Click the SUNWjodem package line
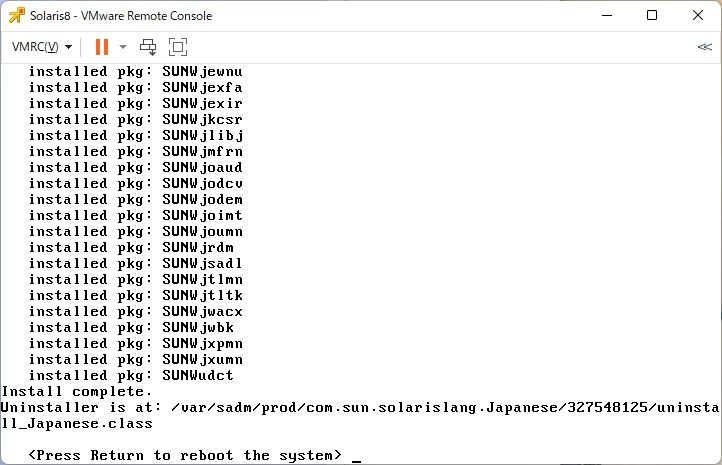 135,199
